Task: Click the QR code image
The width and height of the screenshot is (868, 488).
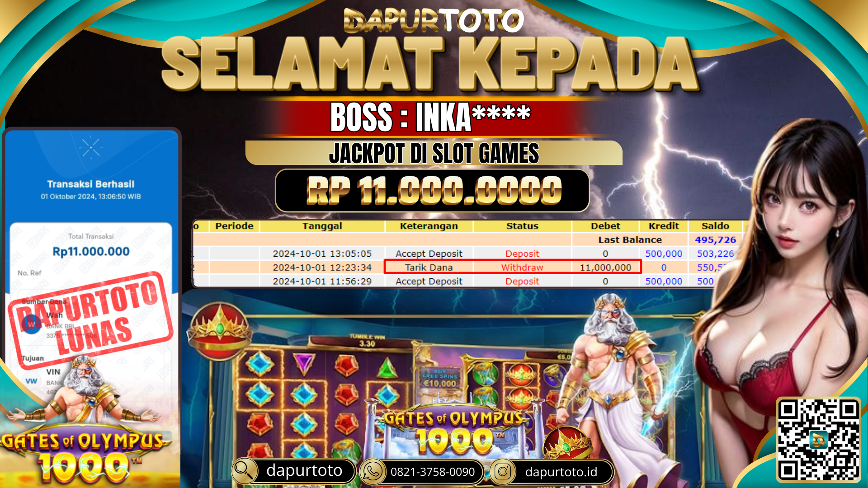Action: 818,440
